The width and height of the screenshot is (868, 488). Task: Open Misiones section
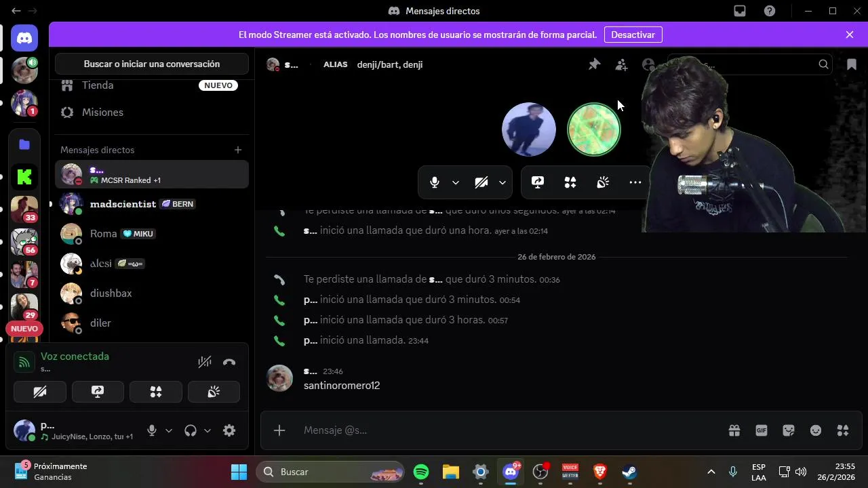[152, 113]
